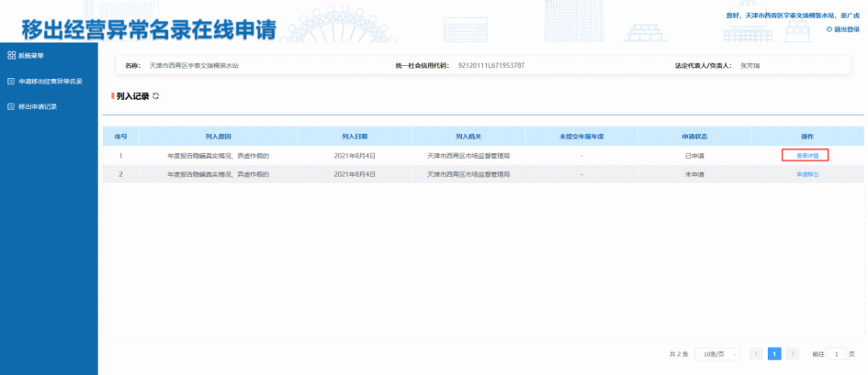Viewport: 868px width, 375px height.
Task: Click the 列入机关 column header
Action: [468, 135]
